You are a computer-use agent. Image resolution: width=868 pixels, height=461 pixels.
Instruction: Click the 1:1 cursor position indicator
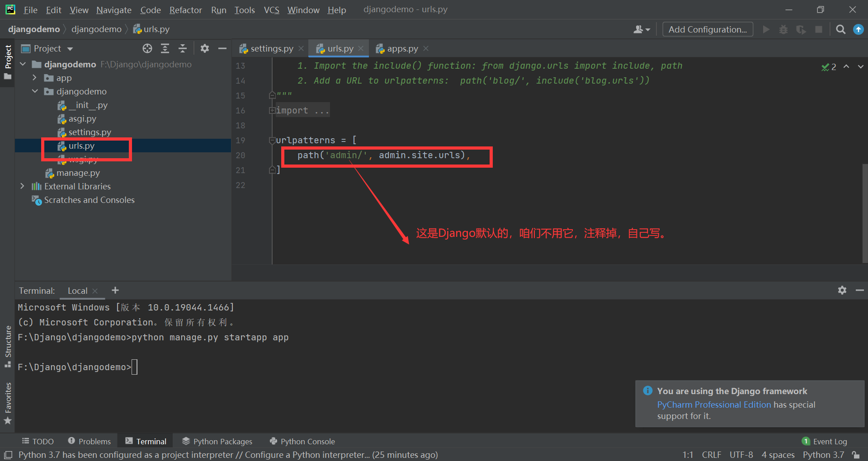pyautogui.click(x=688, y=455)
